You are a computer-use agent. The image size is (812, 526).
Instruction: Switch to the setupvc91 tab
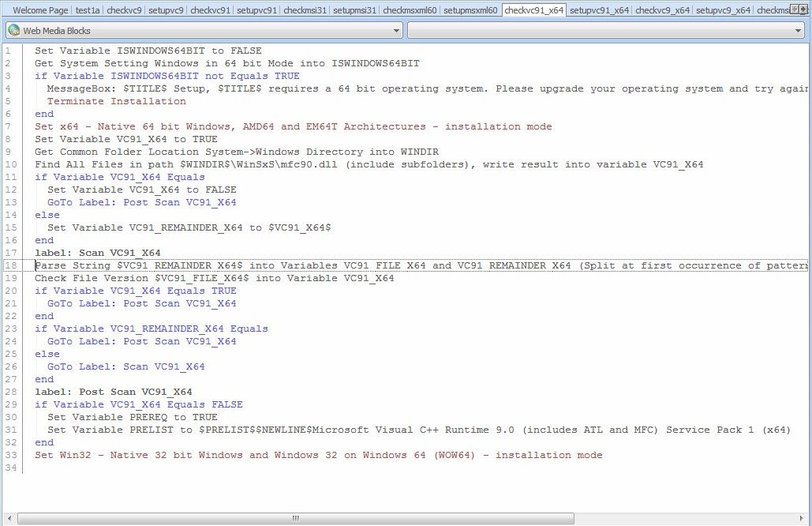[257, 10]
